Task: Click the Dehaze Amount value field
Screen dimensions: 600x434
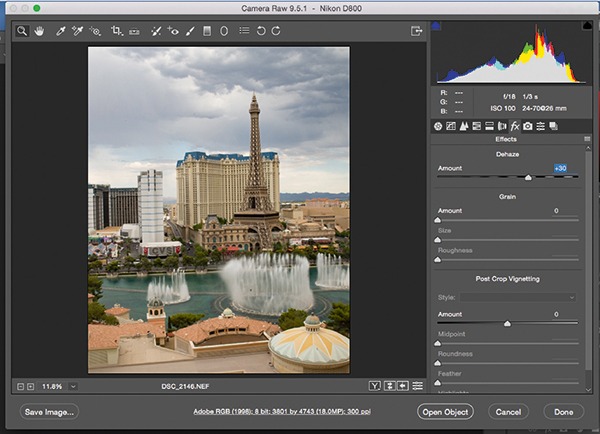Action: coord(560,168)
